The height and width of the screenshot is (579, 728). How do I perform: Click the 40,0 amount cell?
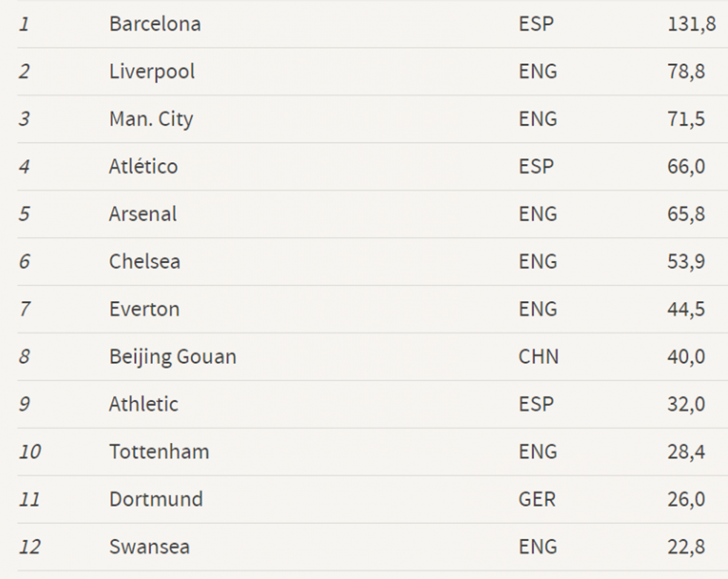click(x=686, y=357)
